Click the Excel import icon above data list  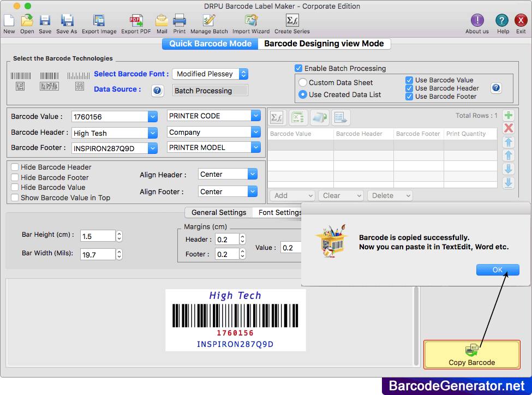[x=298, y=118]
